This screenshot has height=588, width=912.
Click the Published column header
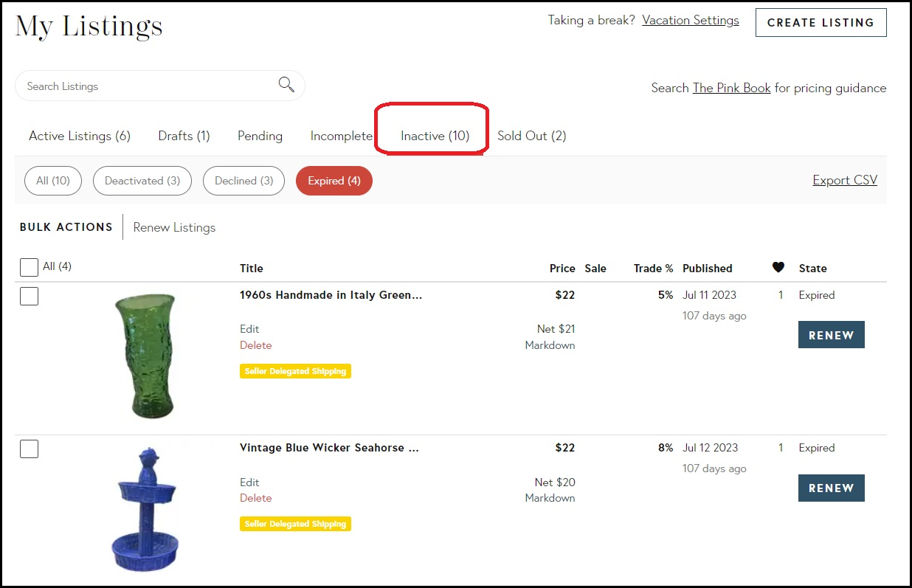(x=708, y=269)
